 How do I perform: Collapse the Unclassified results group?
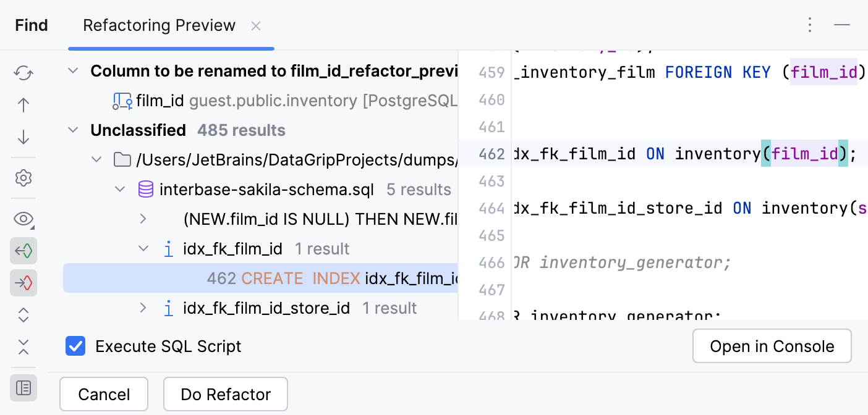pyautogui.click(x=74, y=130)
